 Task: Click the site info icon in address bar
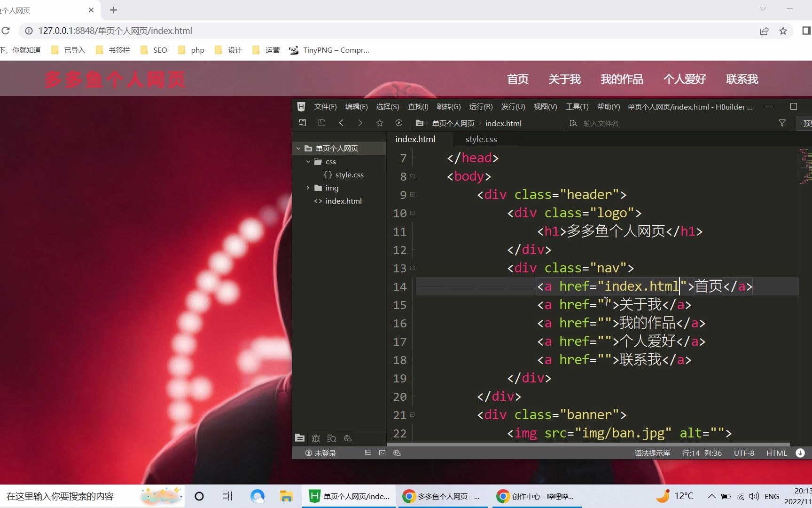click(x=29, y=31)
